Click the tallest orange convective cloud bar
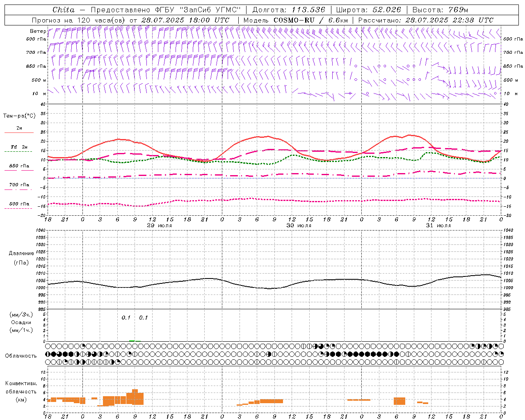Screen dimensions: 525x420 pyautogui.click(x=135, y=397)
